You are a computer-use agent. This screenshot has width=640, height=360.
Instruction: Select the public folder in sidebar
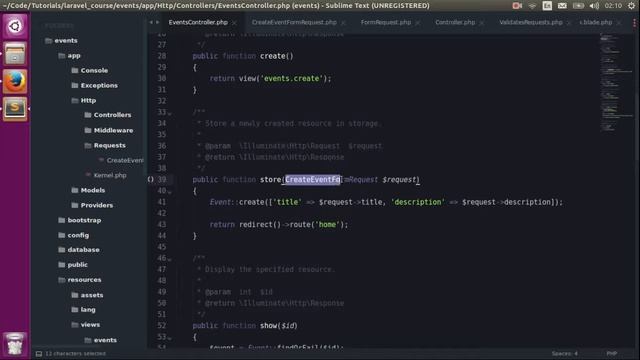(78, 264)
